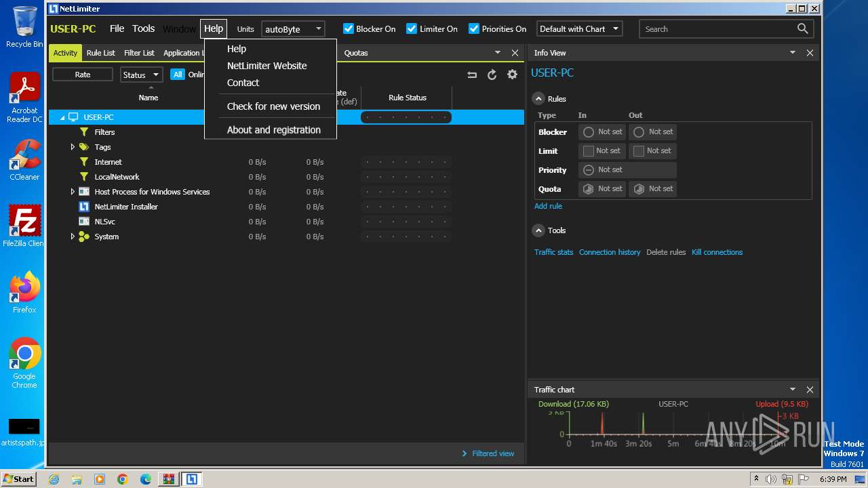Open the File menu
The width and height of the screenshot is (868, 488).
[117, 28]
